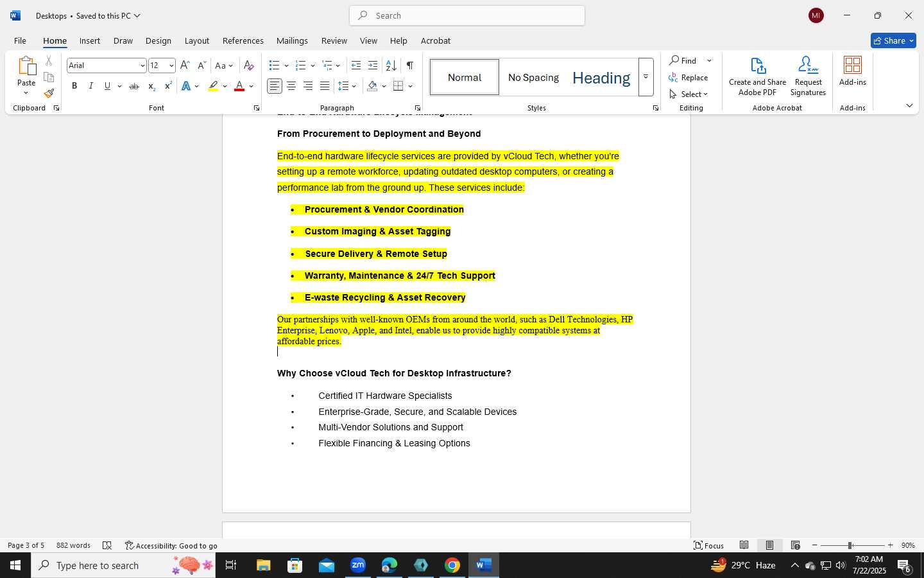Click the Copy icon
924x578 pixels.
pyautogui.click(x=49, y=77)
